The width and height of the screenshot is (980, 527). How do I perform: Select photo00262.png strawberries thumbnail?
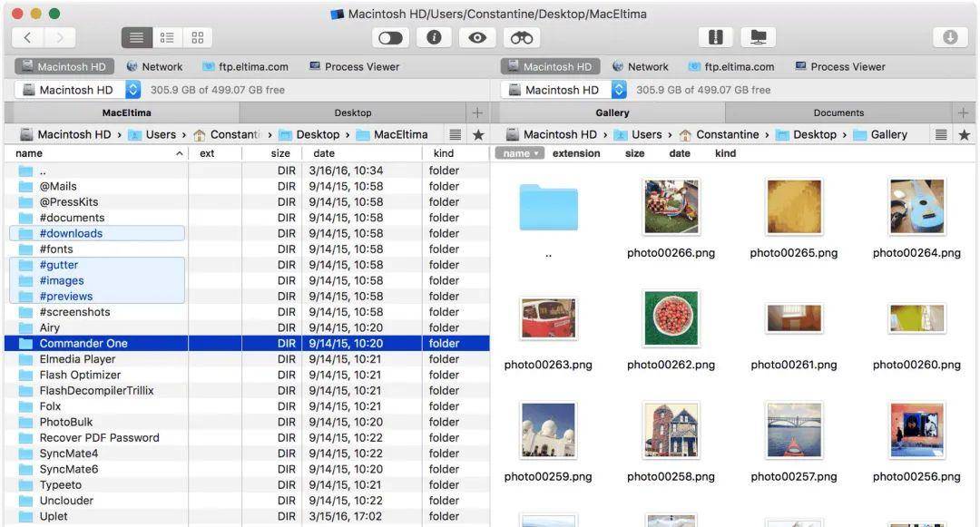pos(671,318)
